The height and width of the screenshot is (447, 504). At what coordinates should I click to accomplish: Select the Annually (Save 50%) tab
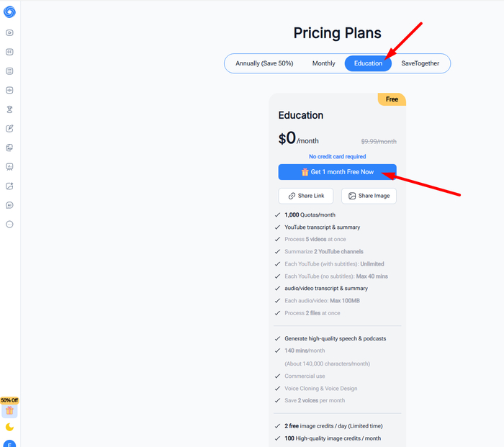click(x=264, y=63)
